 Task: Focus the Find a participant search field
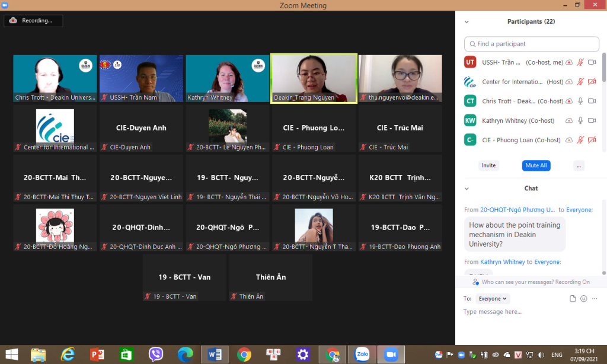(532, 44)
